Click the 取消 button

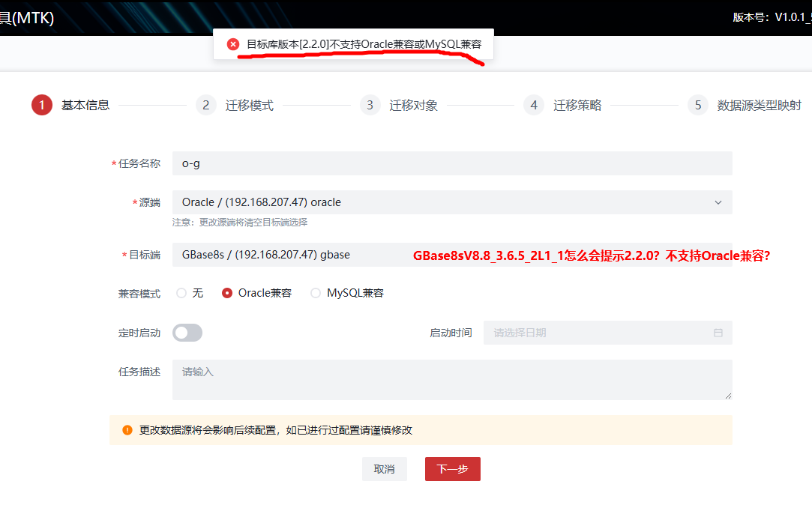(x=384, y=469)
